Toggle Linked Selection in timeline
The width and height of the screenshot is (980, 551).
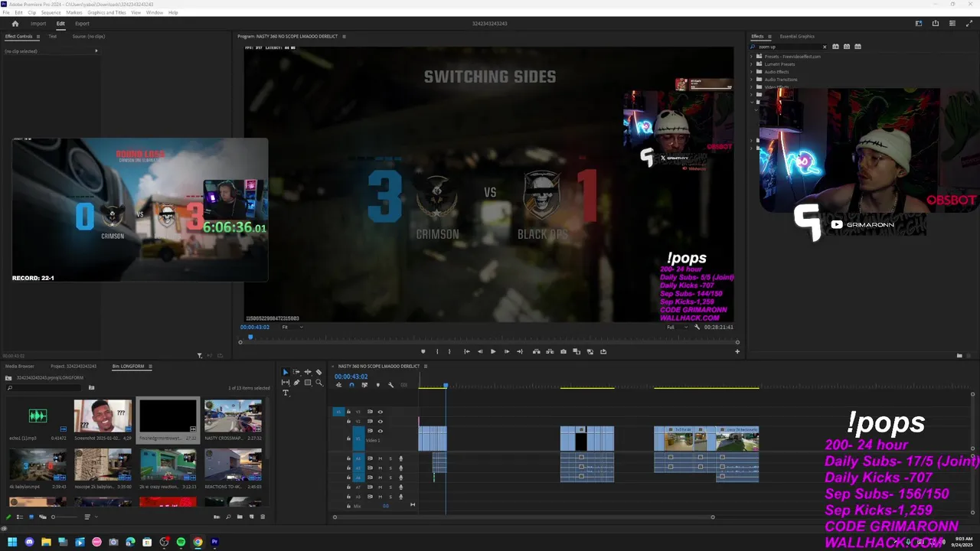coord(364,385)
